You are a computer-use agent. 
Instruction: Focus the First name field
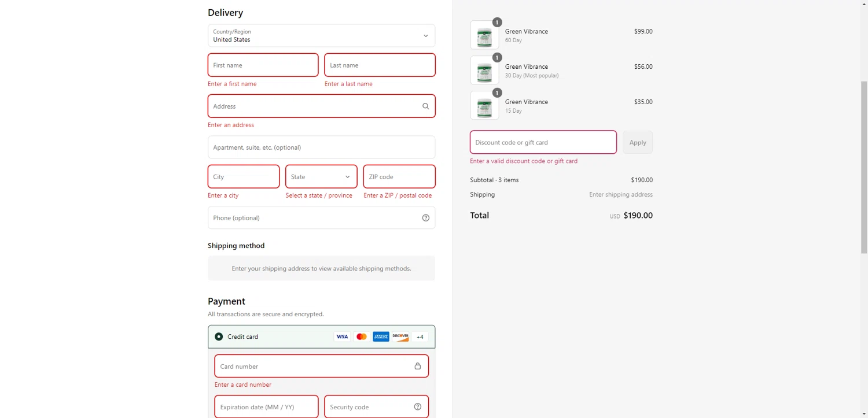point(263,65)
